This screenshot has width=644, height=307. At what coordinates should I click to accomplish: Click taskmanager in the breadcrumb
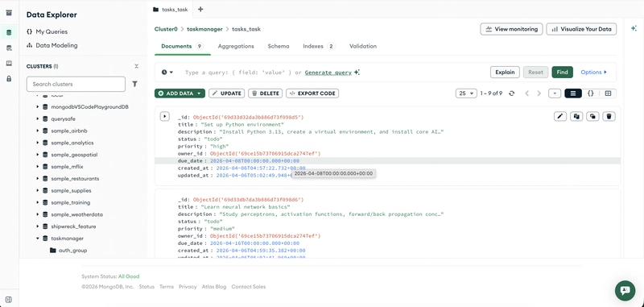point(204,29)
